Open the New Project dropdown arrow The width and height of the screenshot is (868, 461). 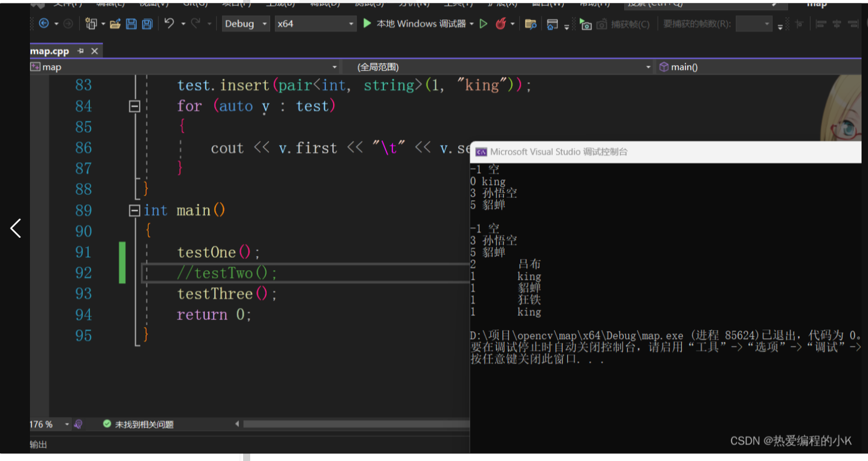coord(103,24)
